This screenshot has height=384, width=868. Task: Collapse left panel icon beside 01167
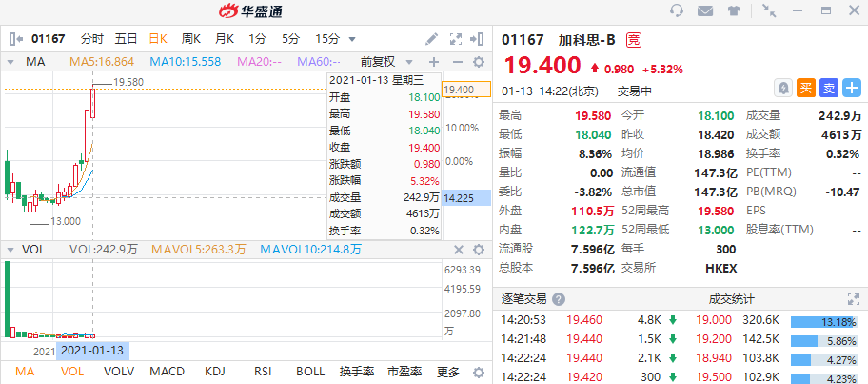[x=16, y=39]
